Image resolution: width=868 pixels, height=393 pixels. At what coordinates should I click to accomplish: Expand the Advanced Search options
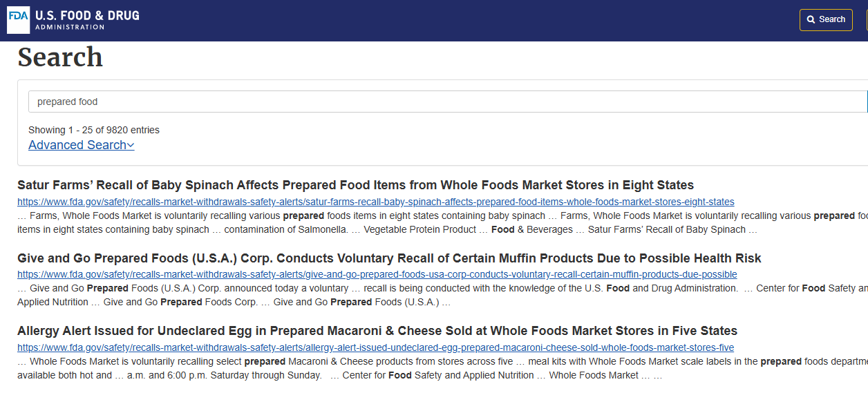click(77, 145)
